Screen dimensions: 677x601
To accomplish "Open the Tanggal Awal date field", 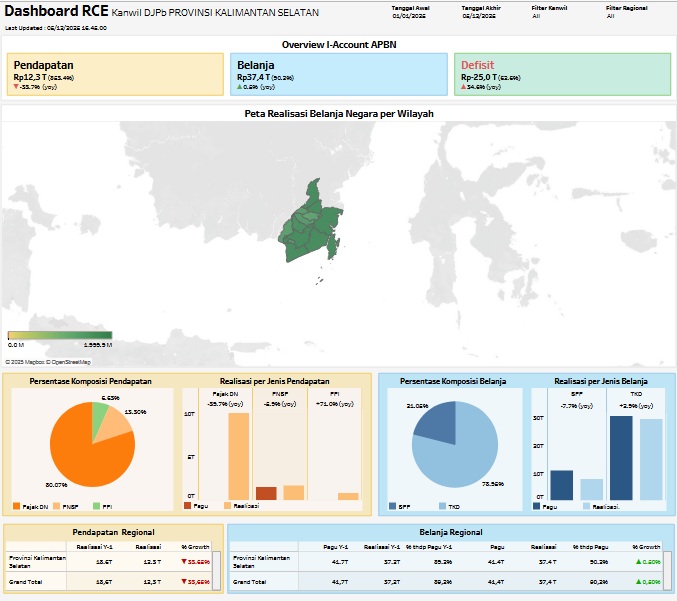I will (x=410, y=17).
